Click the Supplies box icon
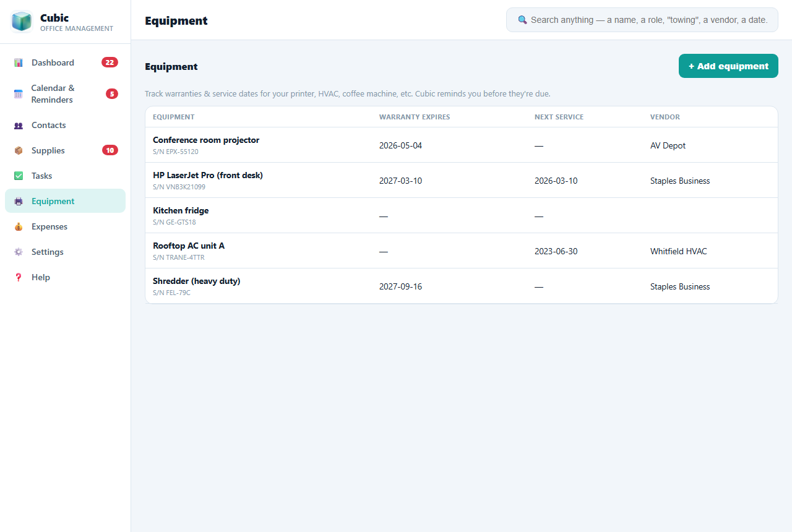This screenshot has width=792, height=532. 19,150
